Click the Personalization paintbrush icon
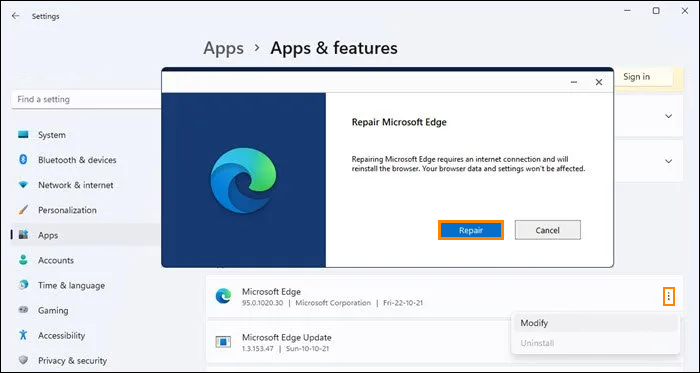Screen dimensions: 700x373 (x=23, y=210)
